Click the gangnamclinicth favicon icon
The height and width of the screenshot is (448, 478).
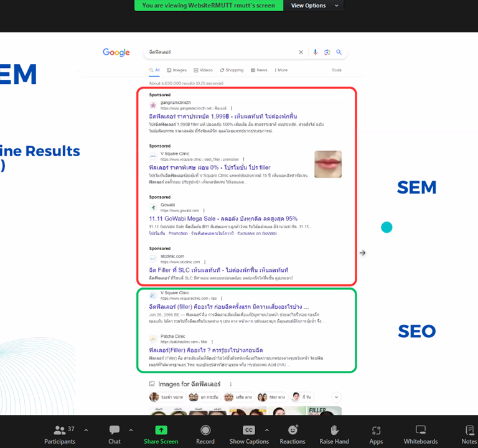pos(153,105)
